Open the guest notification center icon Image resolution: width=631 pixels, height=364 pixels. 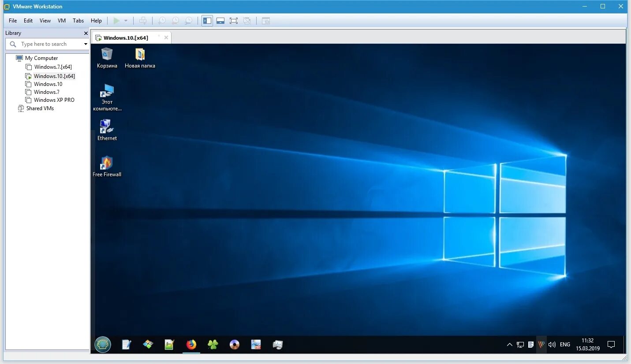(611, 345)
